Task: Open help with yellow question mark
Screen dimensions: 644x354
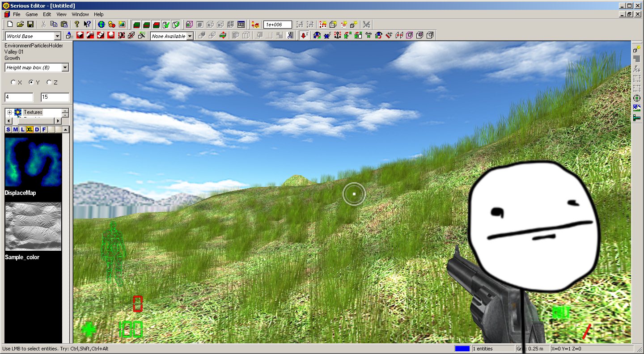Action: coord(77,24)
